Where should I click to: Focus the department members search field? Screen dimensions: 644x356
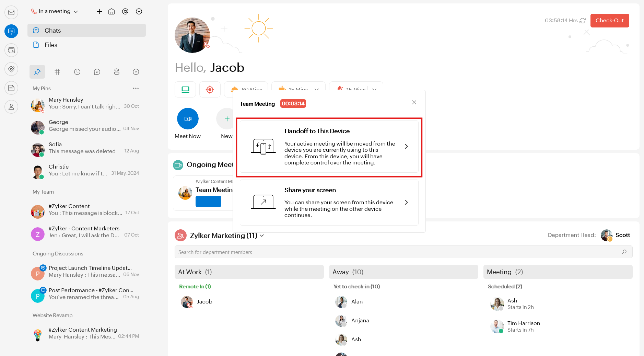(403, 252)
